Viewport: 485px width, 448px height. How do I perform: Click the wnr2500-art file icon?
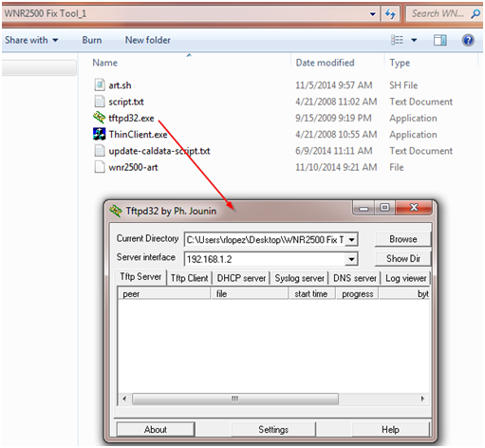(x=100, y=167)
